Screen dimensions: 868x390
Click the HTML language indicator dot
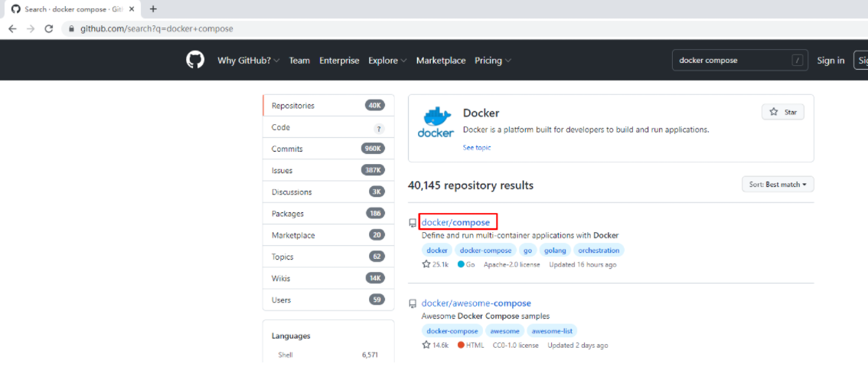pyautogui.click(x=461, y=345)
